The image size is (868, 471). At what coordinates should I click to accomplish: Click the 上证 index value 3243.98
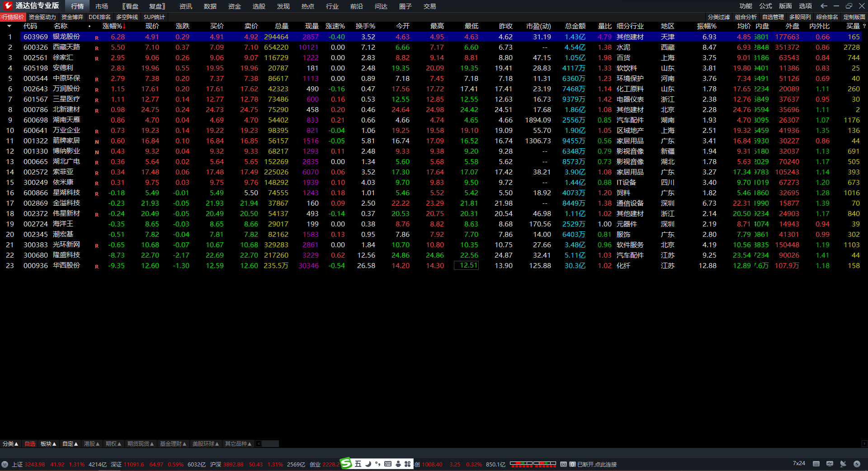tap(35, 464)
